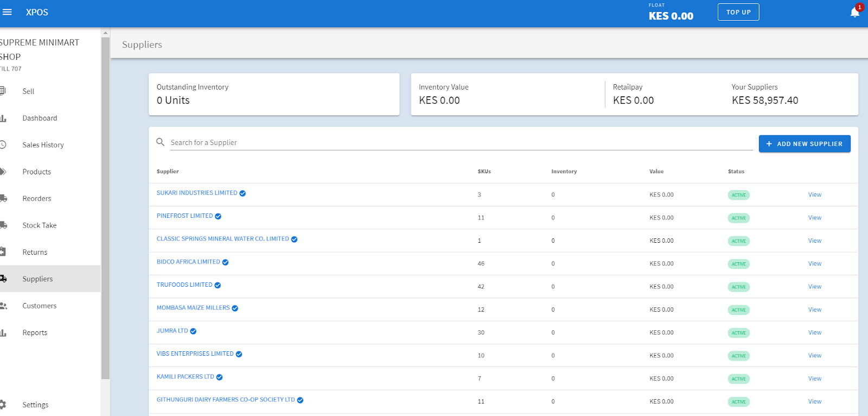This screenshot has width=868, height=416.
Task: Click the Sales History clock icon
Action: tap(3, 144)
